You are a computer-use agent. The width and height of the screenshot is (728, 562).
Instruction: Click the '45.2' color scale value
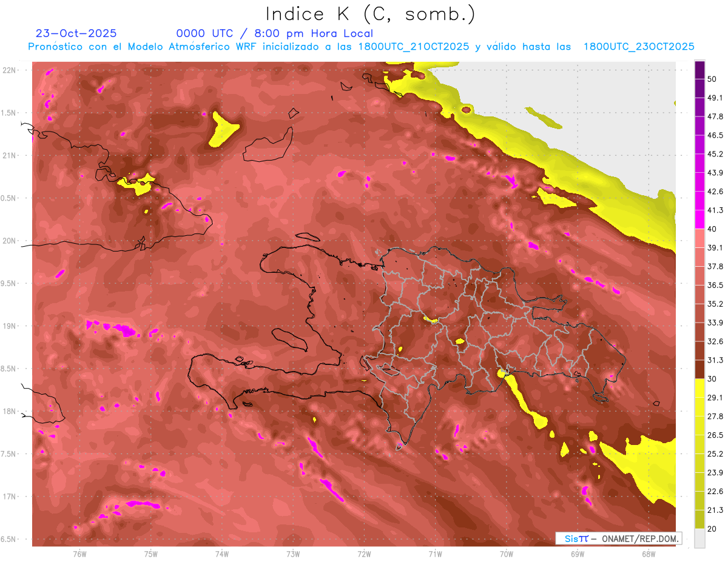point(716,154)
